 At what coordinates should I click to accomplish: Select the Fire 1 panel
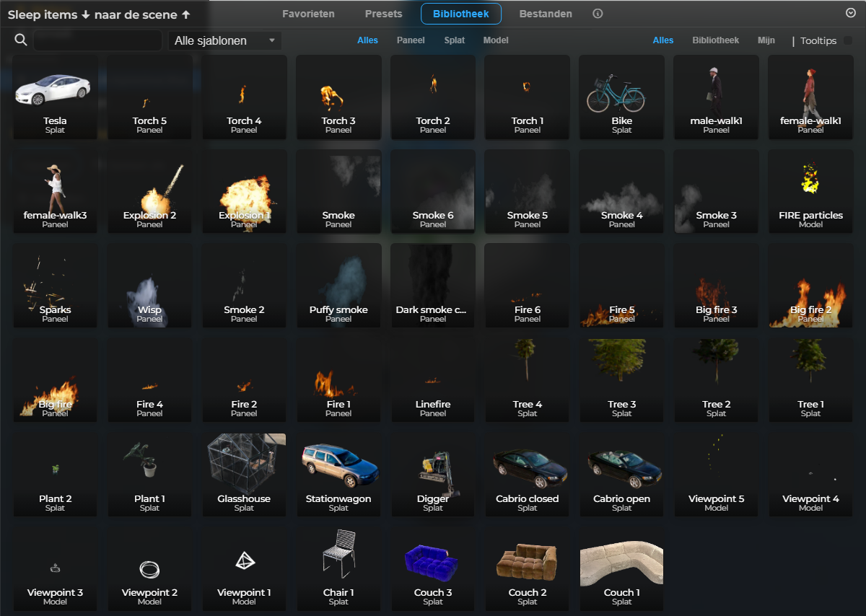pos(338,380)
